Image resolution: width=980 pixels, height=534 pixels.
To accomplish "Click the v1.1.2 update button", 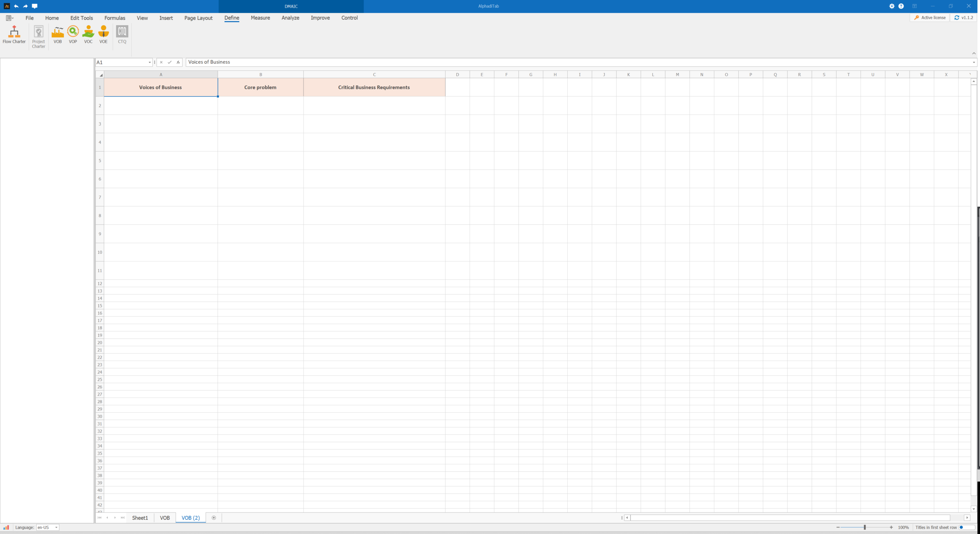I will click(964, 18).
